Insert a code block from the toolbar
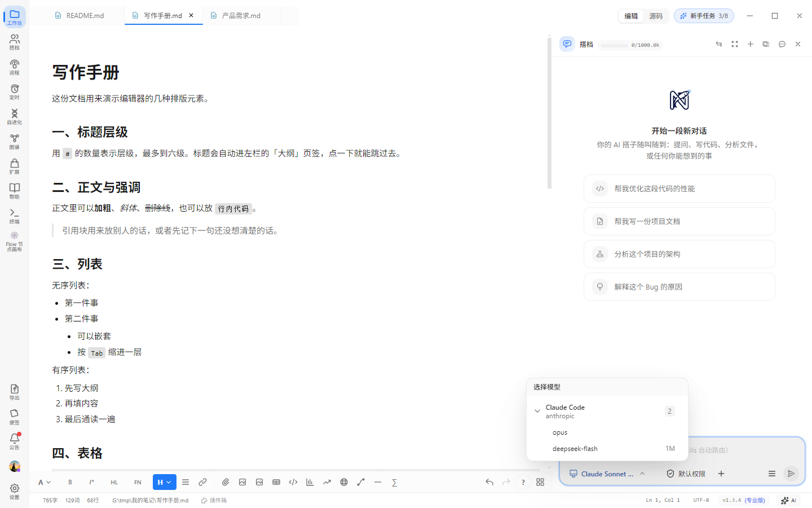This screenshot has height=508, width=812. tap(293, 482)
